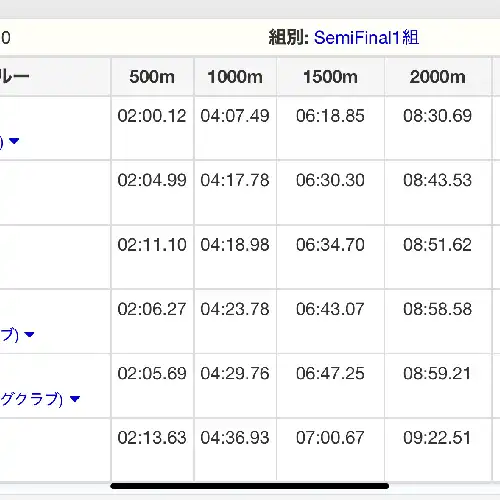Select the 2000m column header
Viewport: 500px width, 500px height.
[x=438, y=77]
